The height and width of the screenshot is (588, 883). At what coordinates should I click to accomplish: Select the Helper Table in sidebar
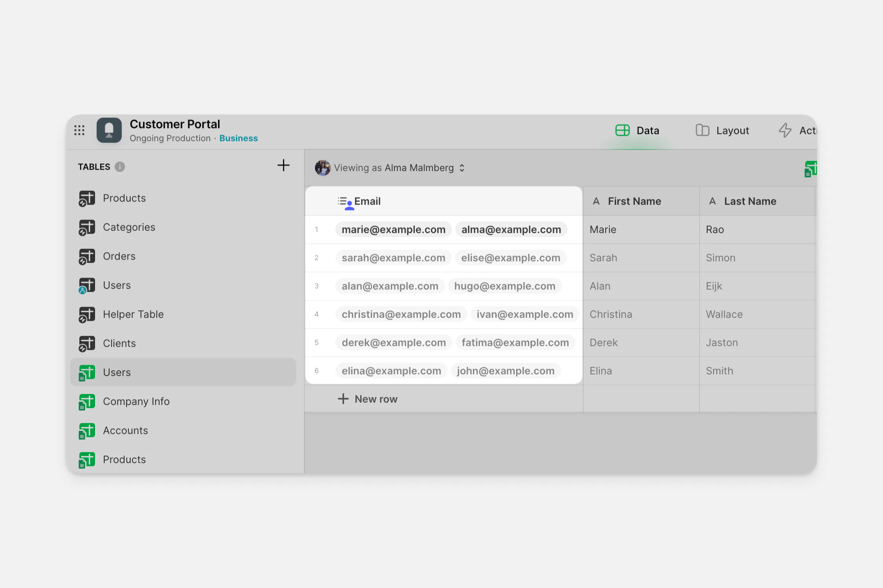[133, 314]
